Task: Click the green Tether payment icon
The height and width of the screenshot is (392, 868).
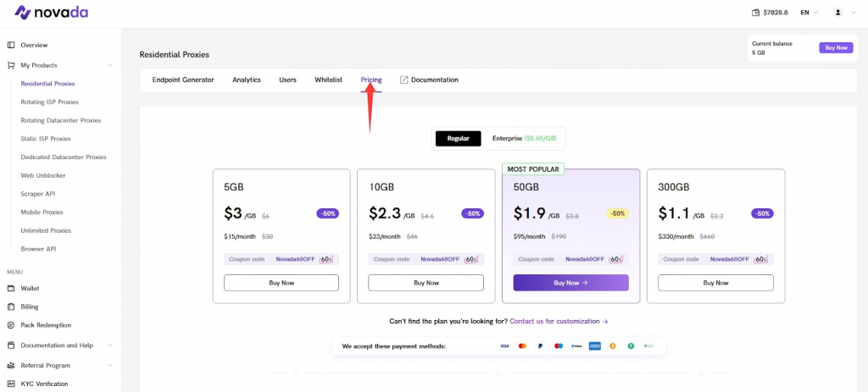Action: point(631,346)
